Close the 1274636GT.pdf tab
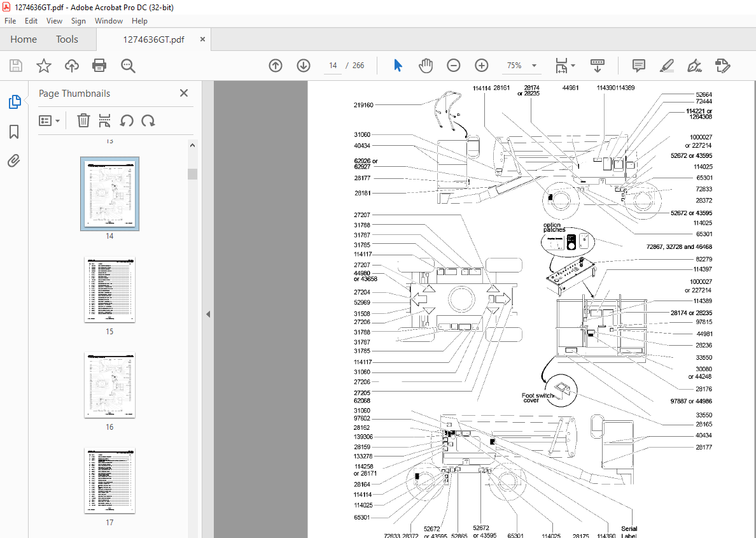The image size is (756, 538). pos(202,39)
